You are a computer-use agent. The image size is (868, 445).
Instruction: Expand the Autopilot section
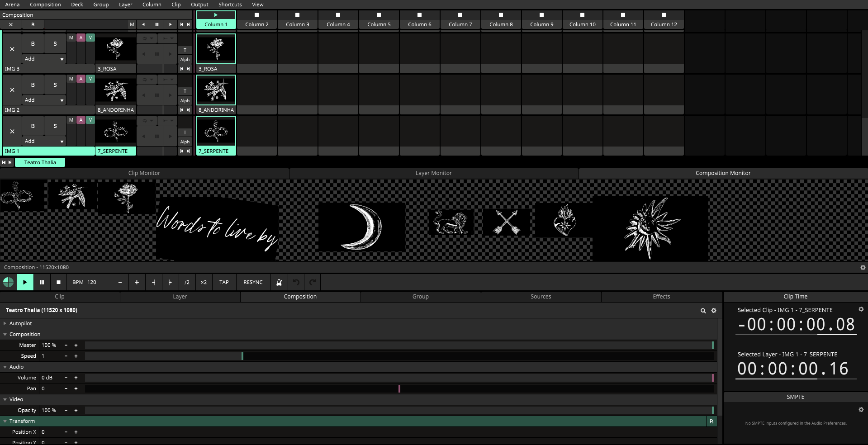pos(5,323)
